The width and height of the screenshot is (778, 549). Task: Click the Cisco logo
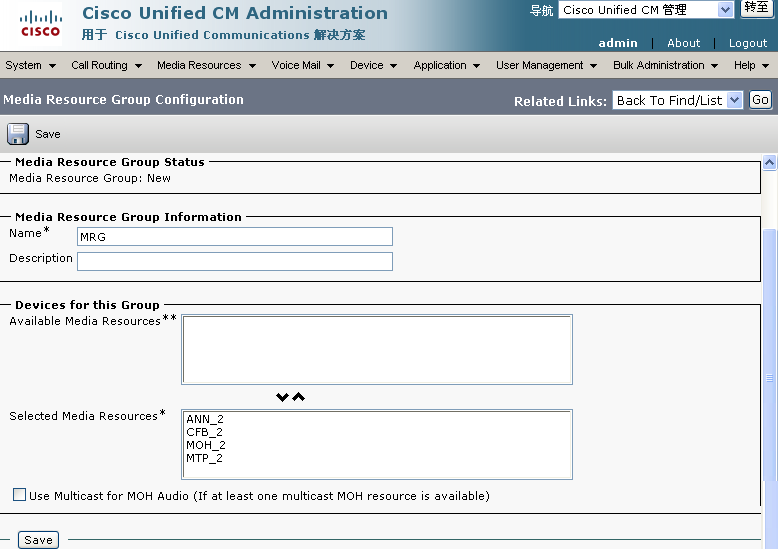(x=41, y=24)
